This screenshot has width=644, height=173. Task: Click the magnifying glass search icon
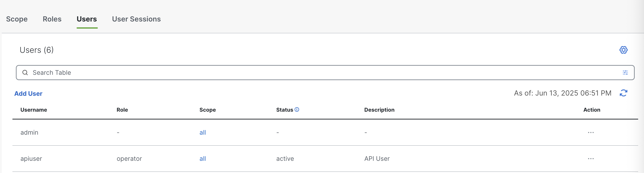pos(25,73)
